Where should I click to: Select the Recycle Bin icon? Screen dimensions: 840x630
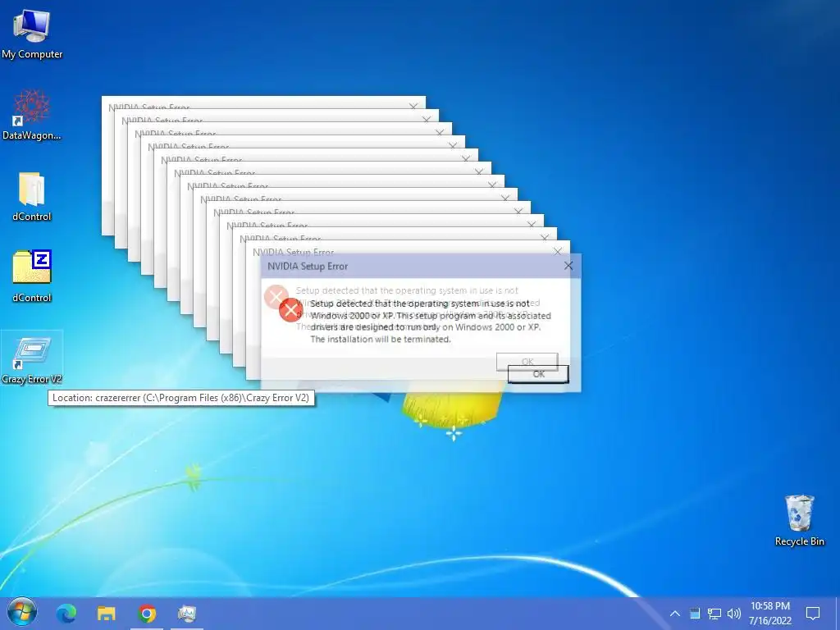[799, 519]
